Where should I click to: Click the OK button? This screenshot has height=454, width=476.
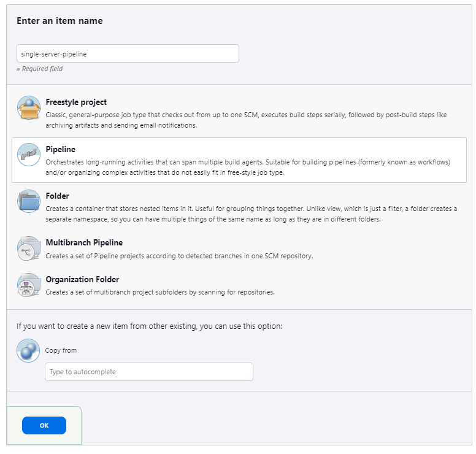pyautogui.click(x=44, y=425)
